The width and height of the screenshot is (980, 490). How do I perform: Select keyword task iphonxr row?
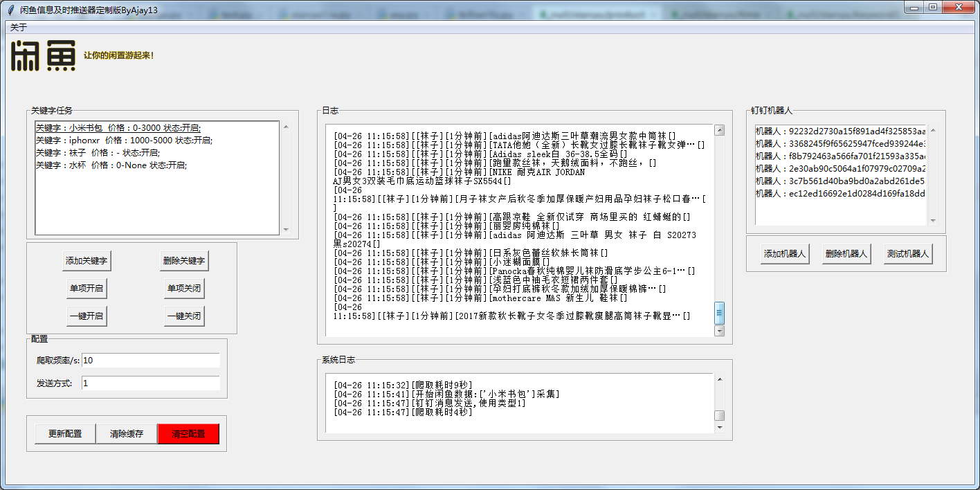click(157, 140)
